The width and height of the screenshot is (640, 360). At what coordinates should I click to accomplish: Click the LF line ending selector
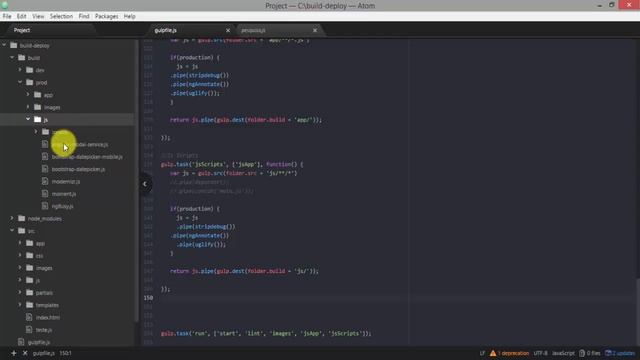[482, 353]
